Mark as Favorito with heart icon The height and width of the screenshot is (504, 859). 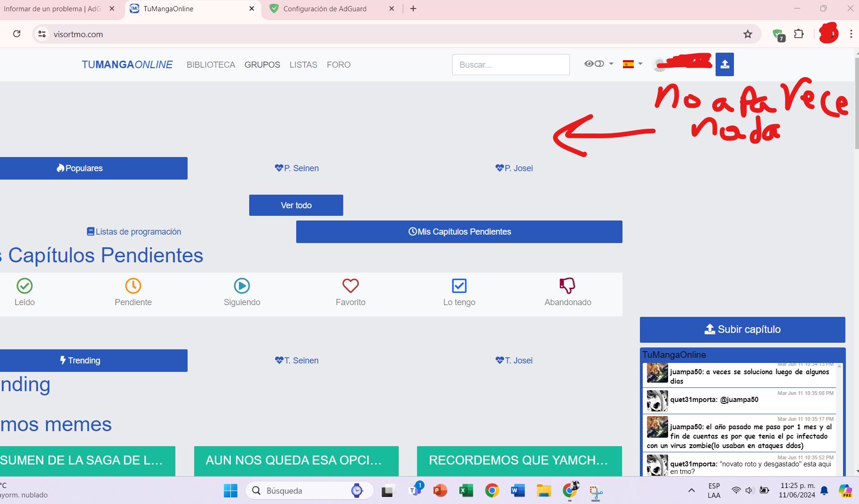coord(350,286)
